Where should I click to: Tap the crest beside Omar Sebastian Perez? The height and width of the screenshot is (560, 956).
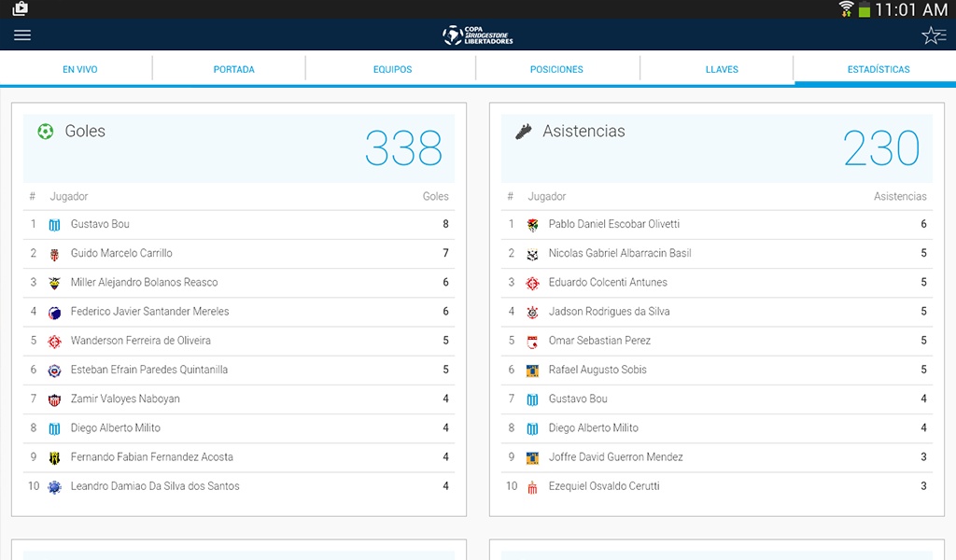coord(532,342)
